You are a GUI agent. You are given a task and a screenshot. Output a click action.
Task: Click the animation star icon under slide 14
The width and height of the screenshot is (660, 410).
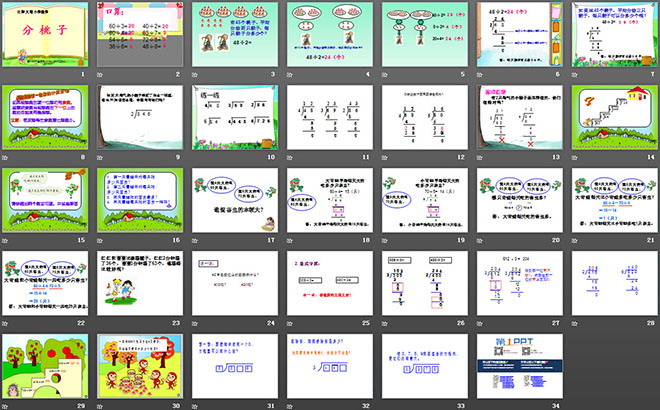tap(575, 157)
